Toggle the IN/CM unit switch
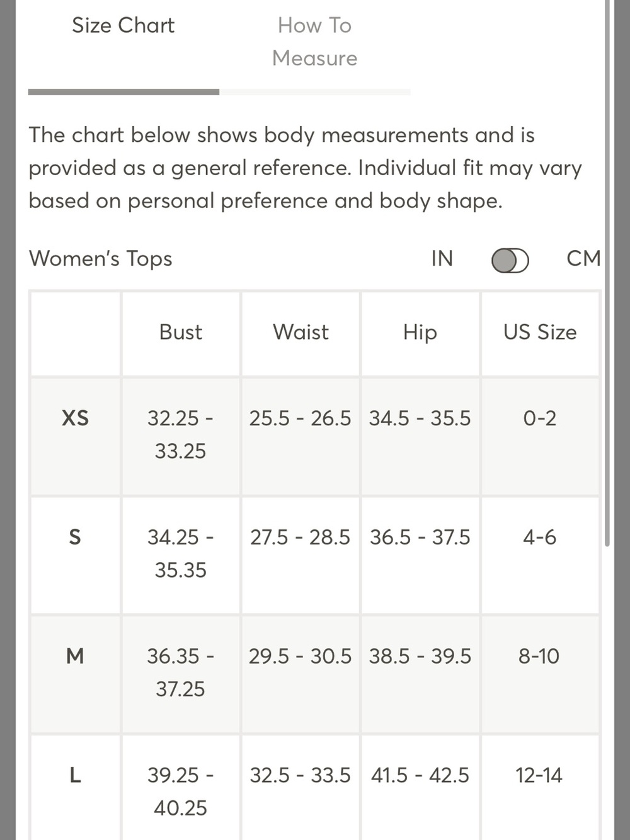This screenshot has height=840, width=630. point(510,260)
